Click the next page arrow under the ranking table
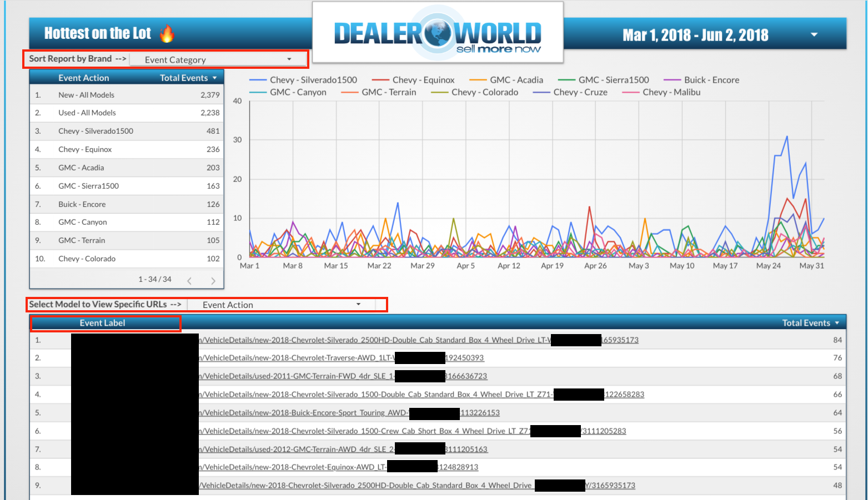 (213, 281)
